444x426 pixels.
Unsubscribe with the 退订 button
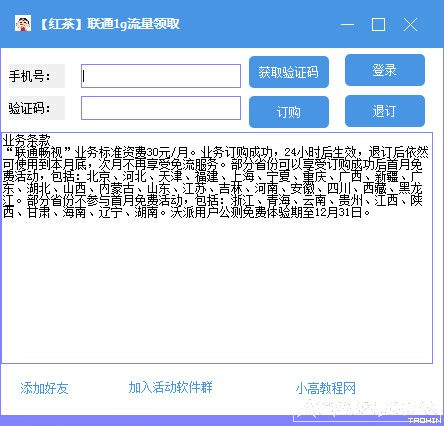pyautogui.click(x=385, y=111)
